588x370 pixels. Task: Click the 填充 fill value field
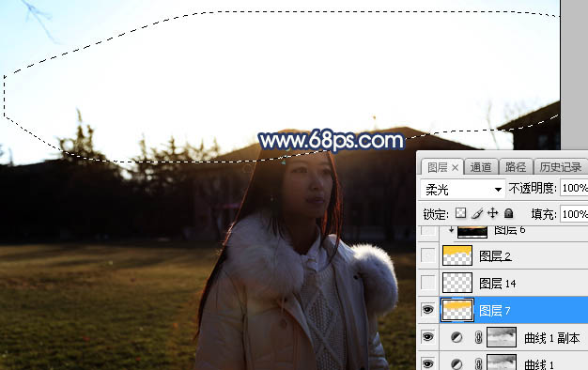point(574,214)
